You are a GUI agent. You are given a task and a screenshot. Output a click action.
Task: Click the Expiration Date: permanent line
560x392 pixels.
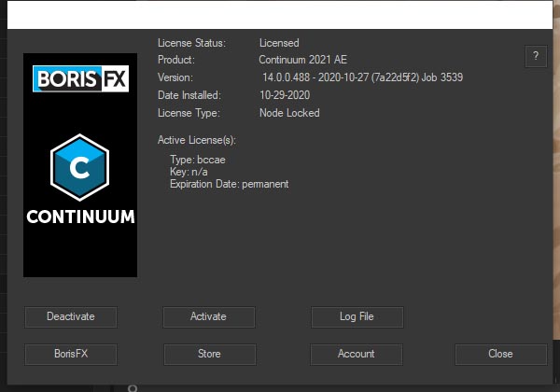229,184
